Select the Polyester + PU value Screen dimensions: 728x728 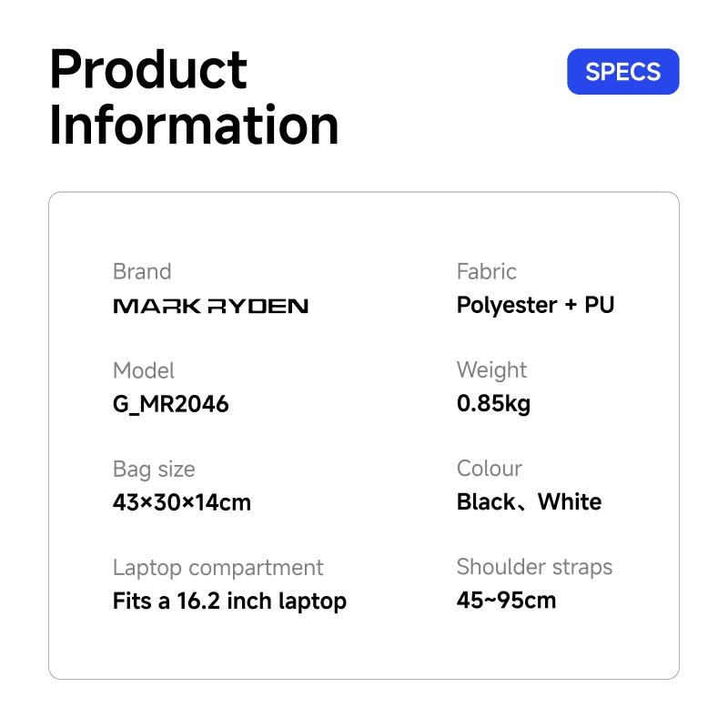click(535, 306)
